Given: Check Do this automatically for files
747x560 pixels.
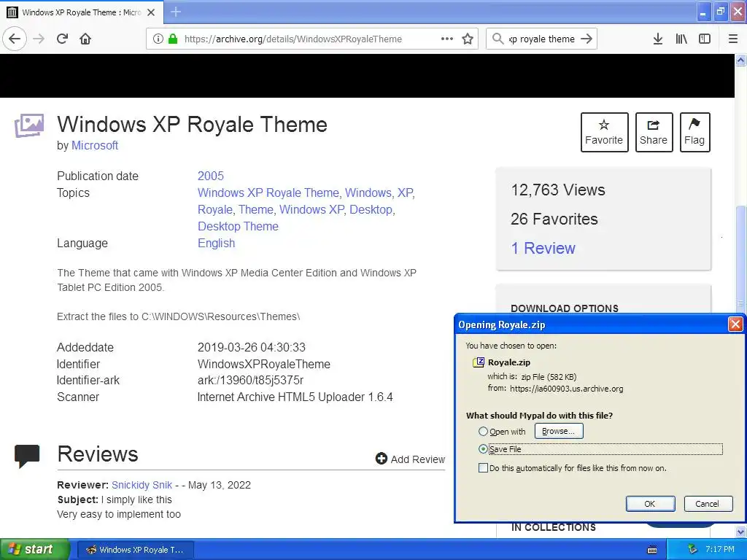Looking at the screenshot, I should [483, 468].
